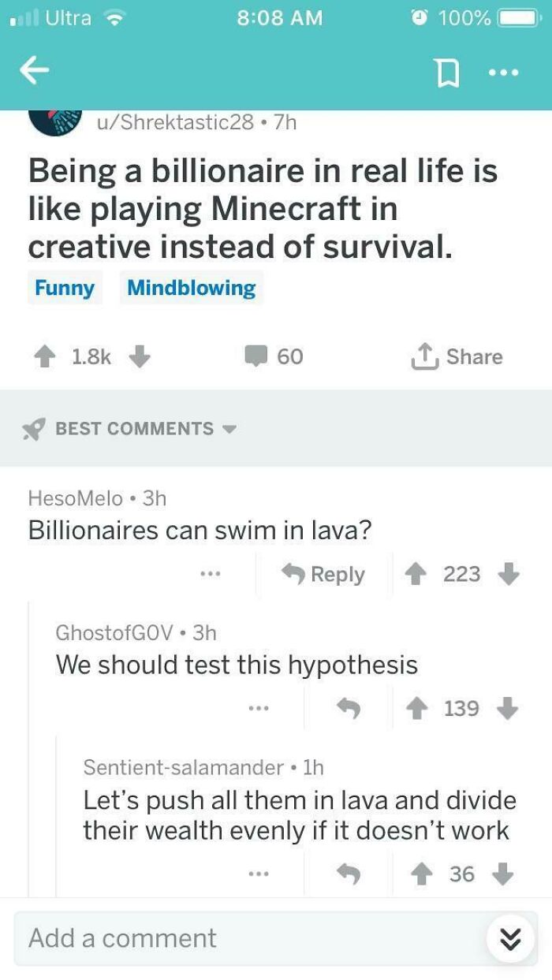552x980 pixels.
Task: Tap the reply arrow on GhostofGOV's comment
Action: tap(349, 708)
